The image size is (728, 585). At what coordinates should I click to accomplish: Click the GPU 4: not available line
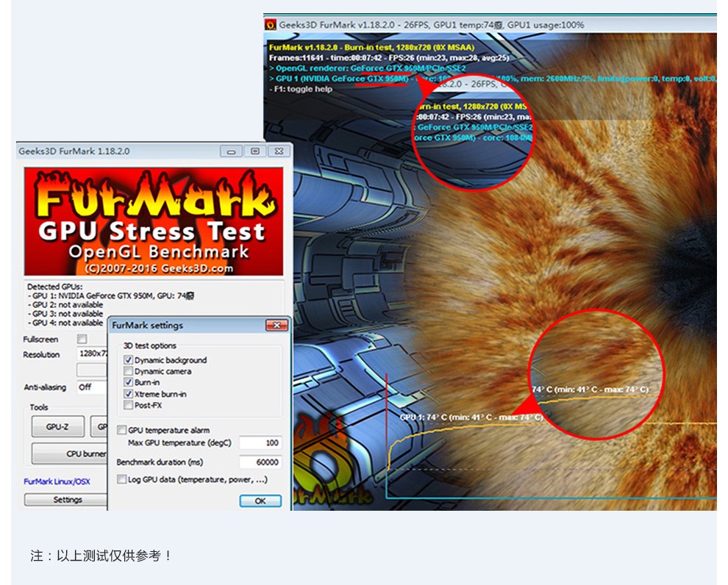click(x=65, y=323)
